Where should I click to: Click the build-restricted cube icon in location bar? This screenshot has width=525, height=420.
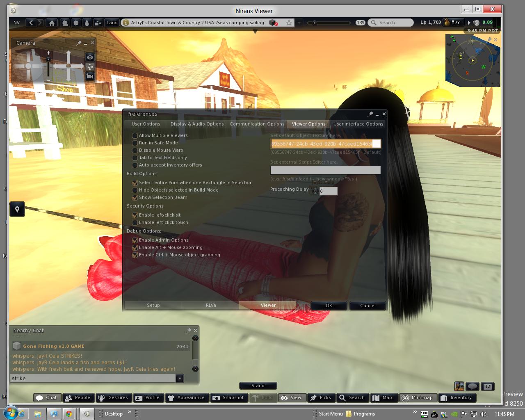pos(273,23)
